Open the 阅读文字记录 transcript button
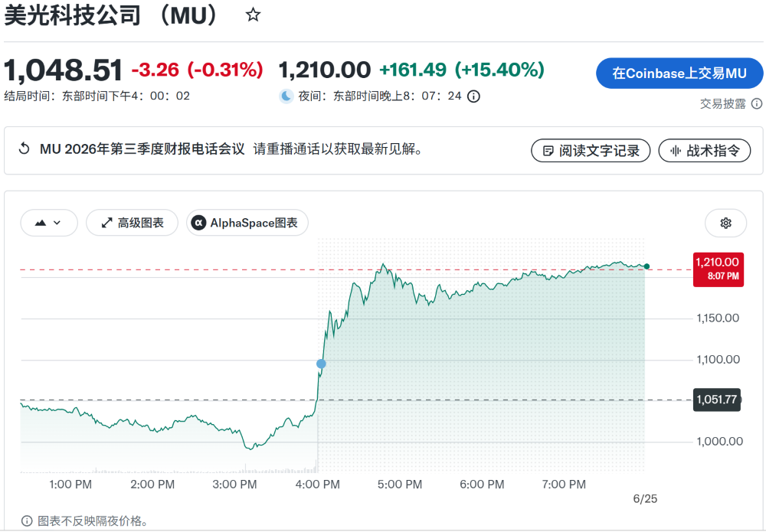Viewport: 766px width, 532px height. (591, 150)
